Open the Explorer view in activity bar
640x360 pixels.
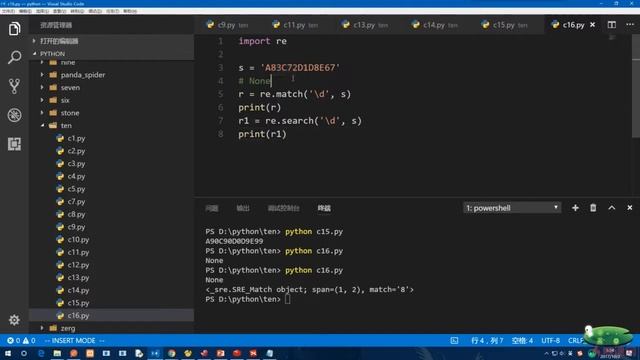click(x=14, y=29)
